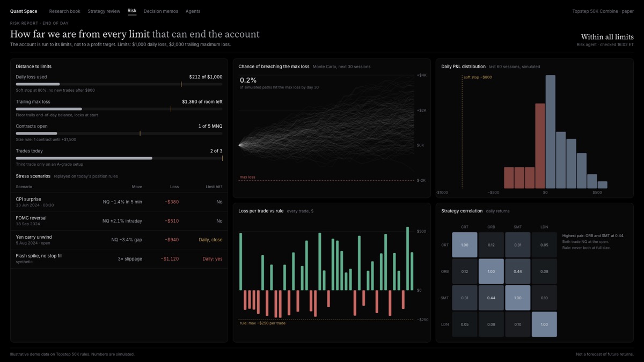The image size is (644, 362).
Task: Open the Agents tab
Action: [x=193, y=11]
